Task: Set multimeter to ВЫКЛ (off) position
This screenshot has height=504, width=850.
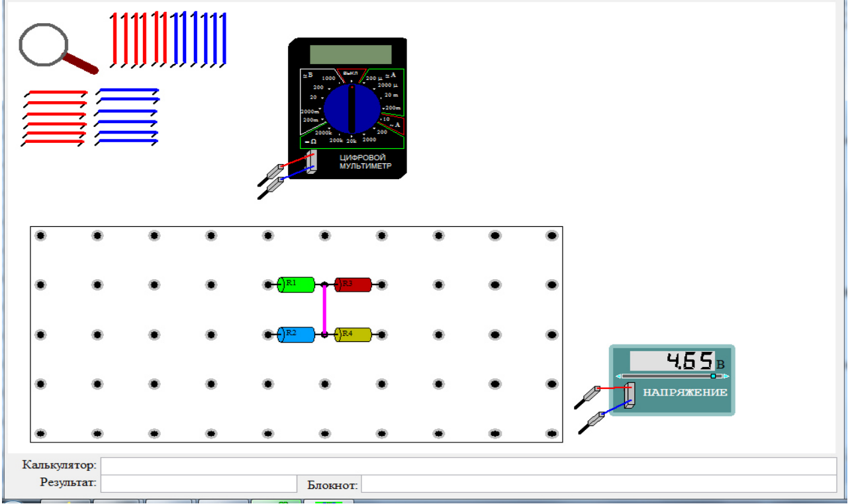Action: tap(352, 72)
